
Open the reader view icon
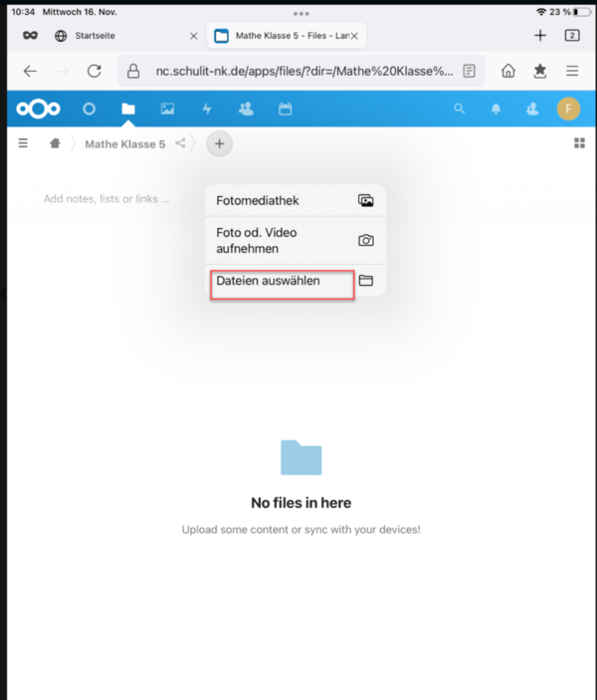pos(469,71)
